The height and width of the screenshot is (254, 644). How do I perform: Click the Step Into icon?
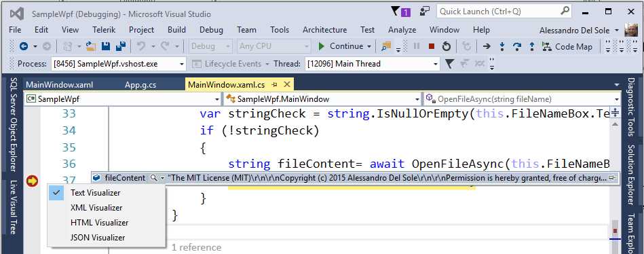502,46
